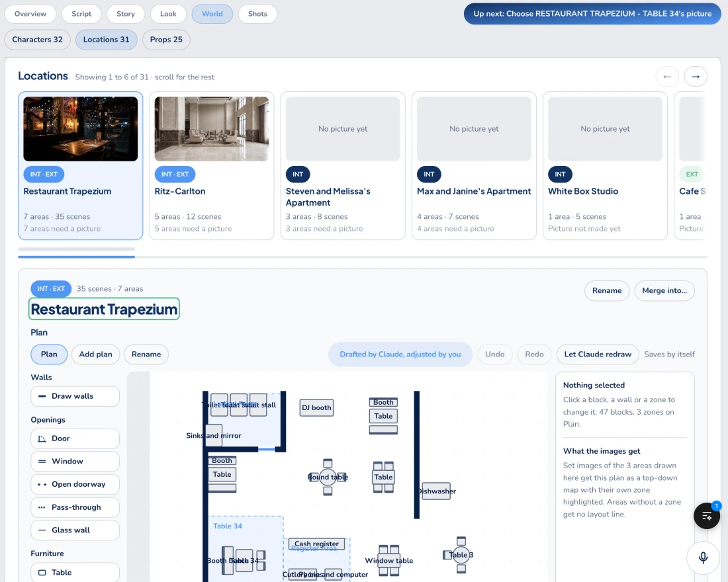The image size is (728, 582).
Task: Show Props 25 list
Action: tap(166, 40)
